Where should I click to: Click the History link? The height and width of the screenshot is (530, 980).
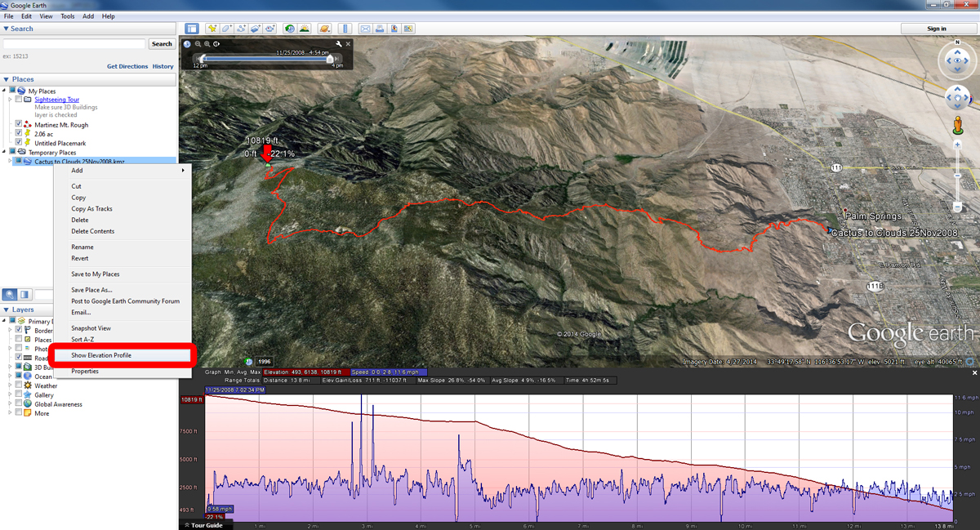163,66
